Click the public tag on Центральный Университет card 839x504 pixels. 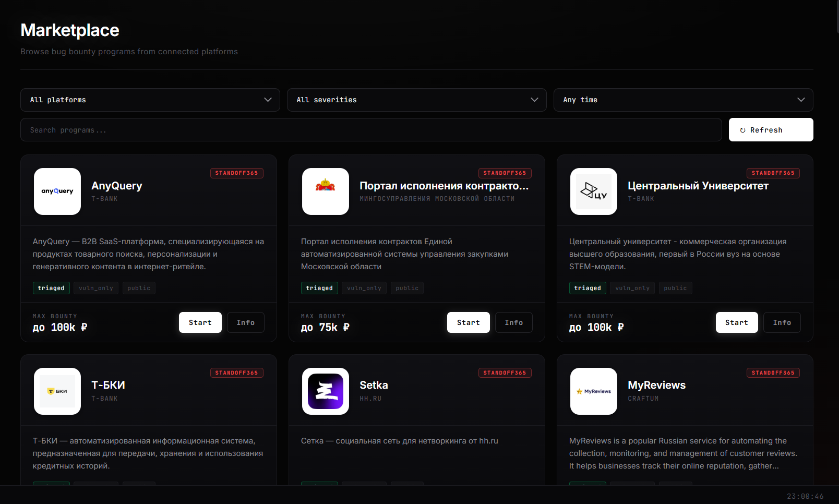click(x=675, y=288)
